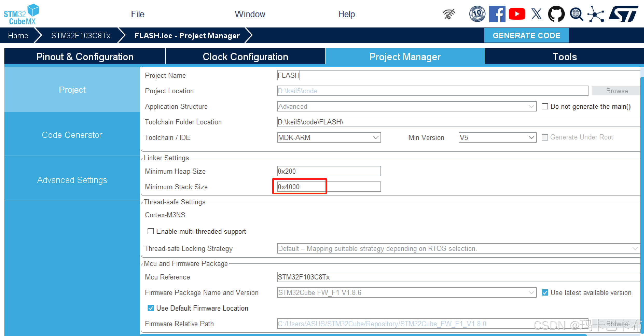Open the 10th anniversary badge icon

pyautogui.click(x=477, y=14)
